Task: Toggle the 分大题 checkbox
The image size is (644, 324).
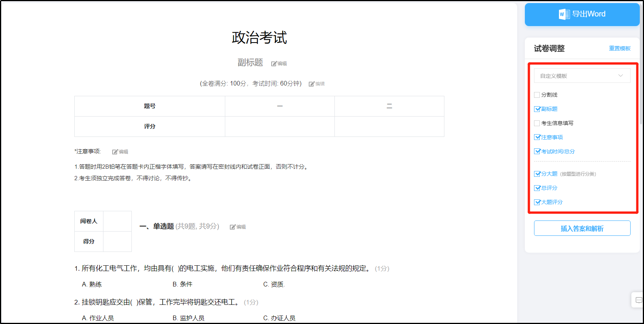Action: pos(537,174)
